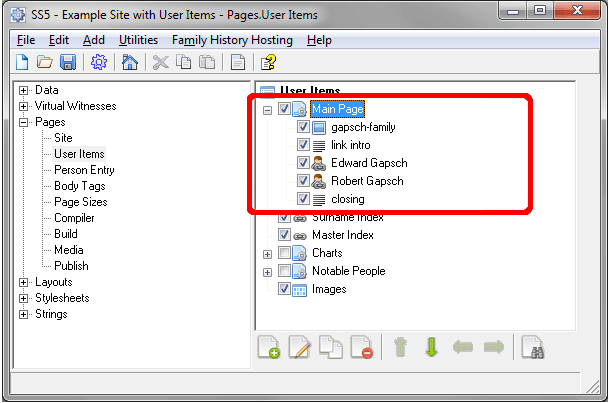608x403 pixels.
Task: Enable the Charts checkbox
Action: (285, 253)
